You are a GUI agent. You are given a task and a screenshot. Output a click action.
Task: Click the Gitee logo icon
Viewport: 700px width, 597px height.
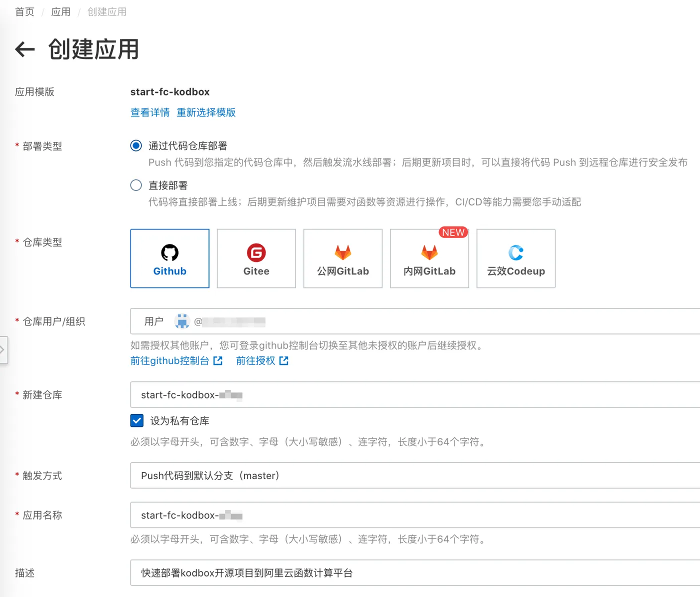(x=256, y=252)
